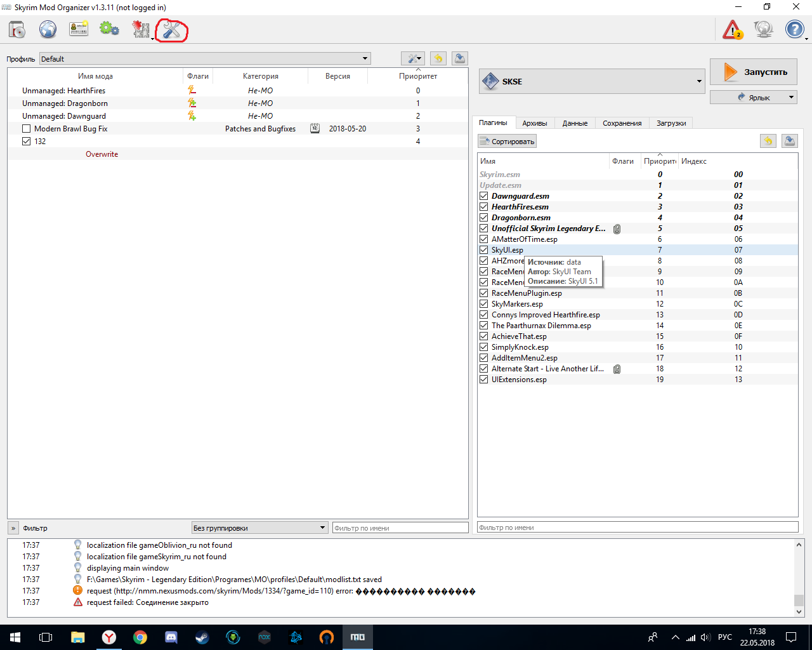Viewport: 812px width, 650px height.
Task: Open the SKSE executable dropdown
Action: (x=592, y=81)
